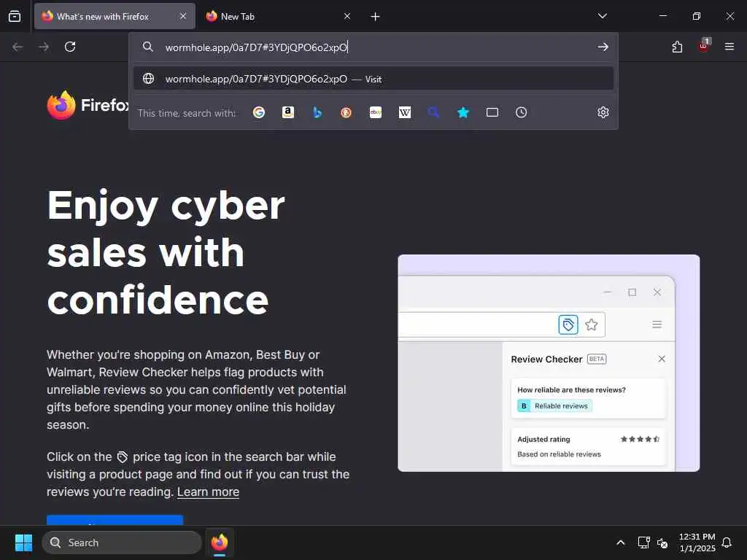Click the Go arrow in address bar
Viewport: 747px width, 560px height.
coord(603,47)
